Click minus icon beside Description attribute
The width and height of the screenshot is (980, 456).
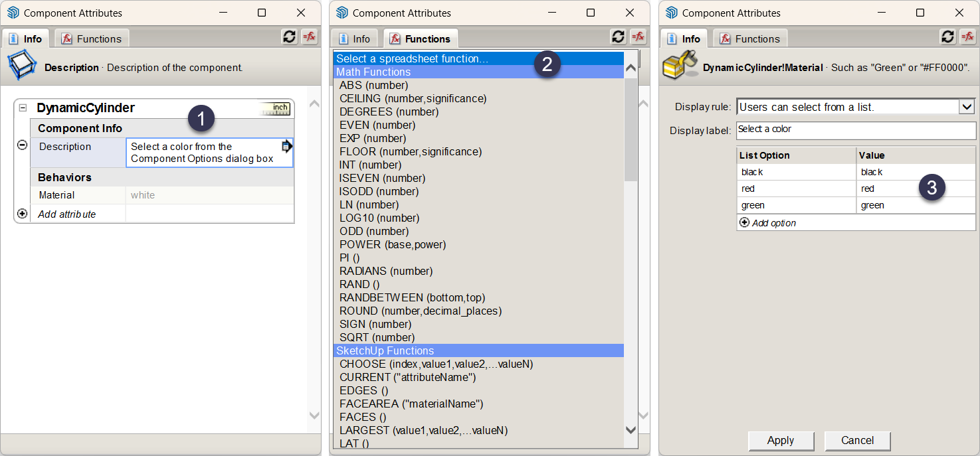point(22,145)
